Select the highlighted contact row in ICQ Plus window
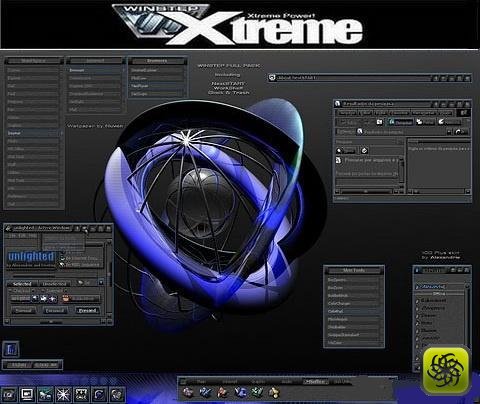The image size is (480, 404). coord(440,287)
